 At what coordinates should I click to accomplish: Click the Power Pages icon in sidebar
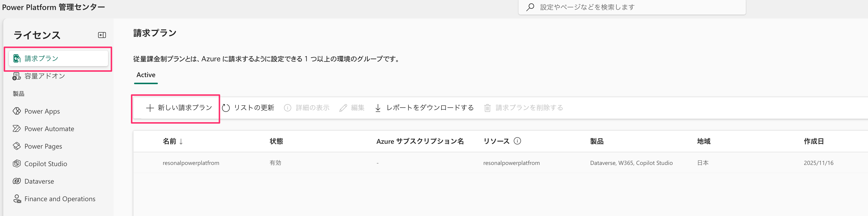pyautogui.click(x=17, y=146)
